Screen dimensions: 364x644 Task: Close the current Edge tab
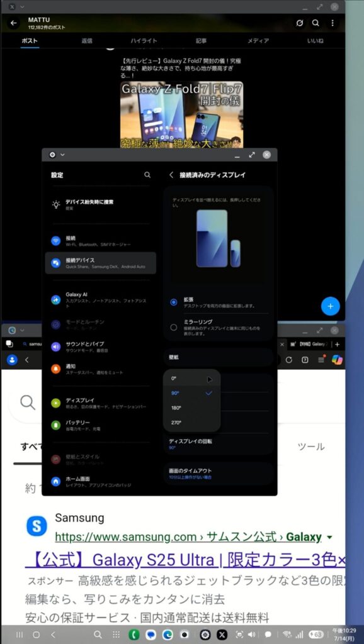coord(282,344)
